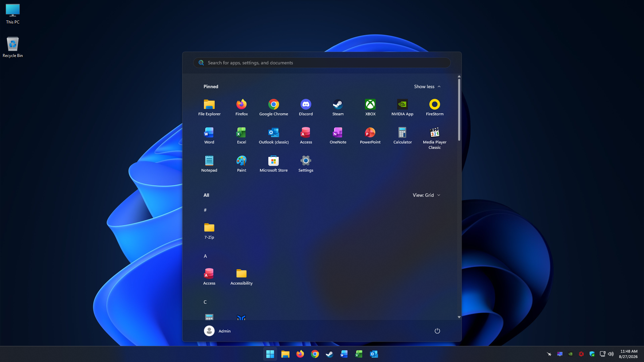Click the scroll up arrow in Start menu
The height and width of the screenshot is (362, 644).
pyautogui.click(x=459, y=76)
